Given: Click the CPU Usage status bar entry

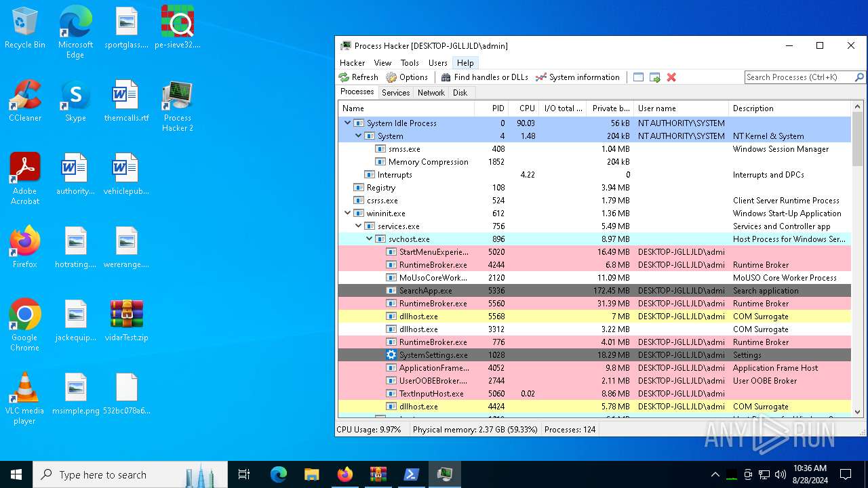Looking at the screenshot, I should point(369,430).
